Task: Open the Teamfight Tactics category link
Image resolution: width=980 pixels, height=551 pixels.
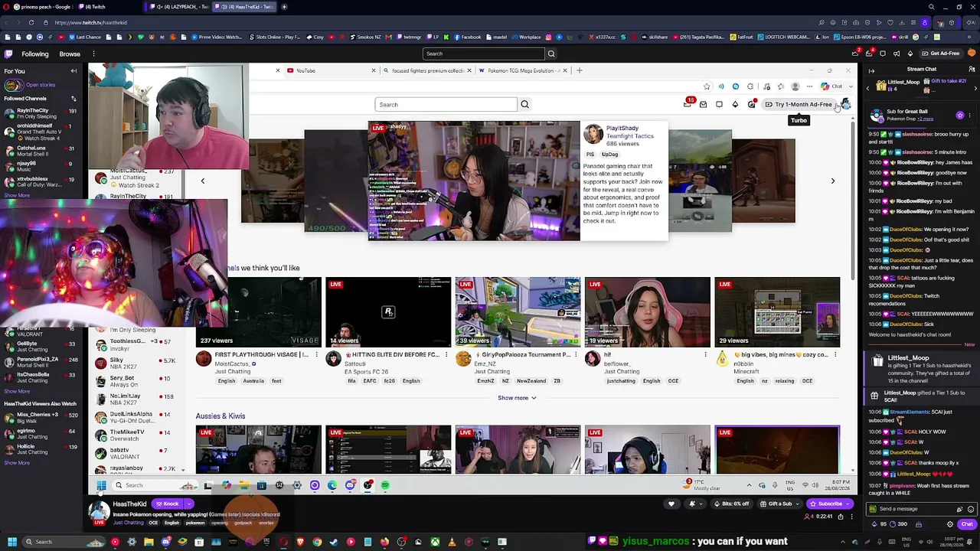Action: pos(630,136)
